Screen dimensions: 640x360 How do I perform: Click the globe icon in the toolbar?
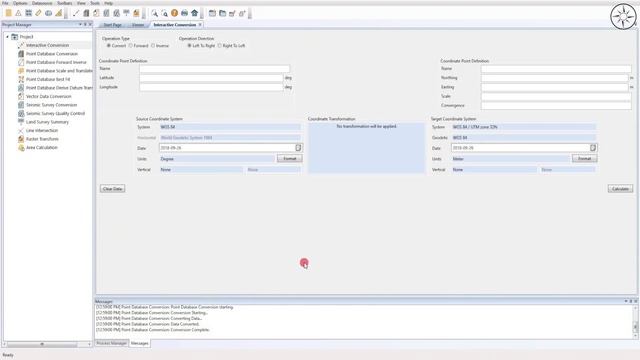click(x=49, y=13)
